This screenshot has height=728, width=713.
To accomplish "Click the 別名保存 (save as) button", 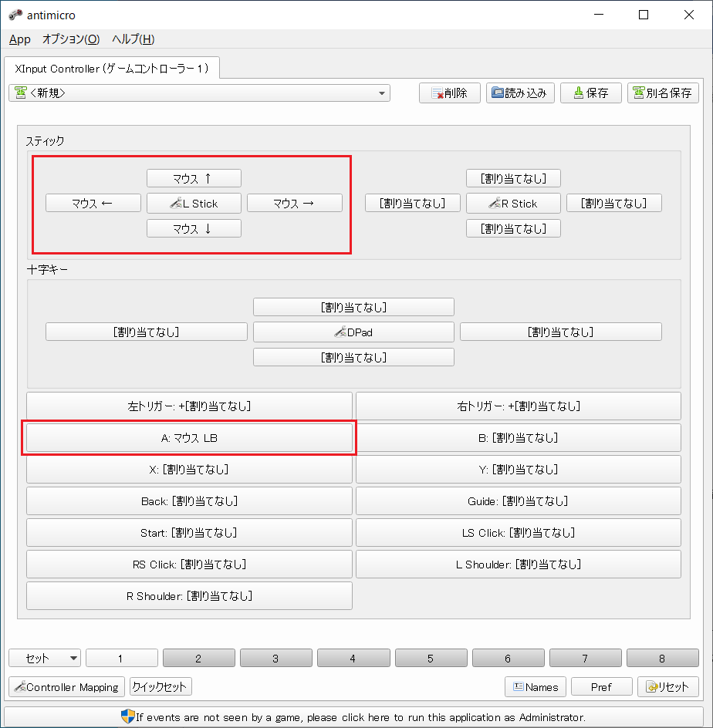I will (663, 93).
